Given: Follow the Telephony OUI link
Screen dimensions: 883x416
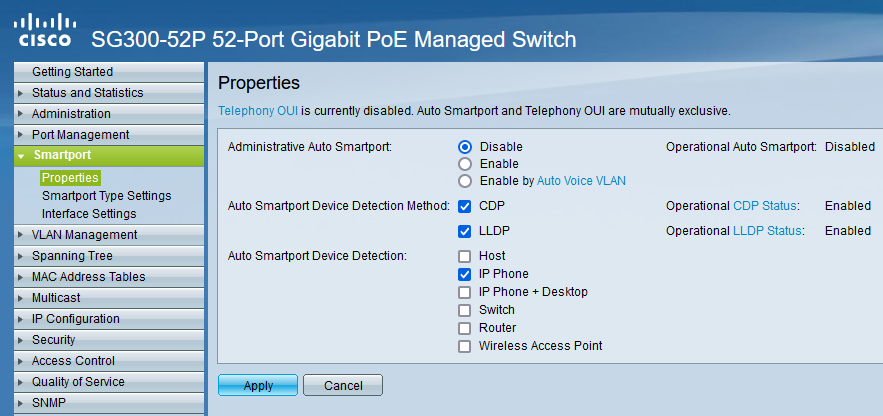Looking at the screenshot, I should pos(258,111).
